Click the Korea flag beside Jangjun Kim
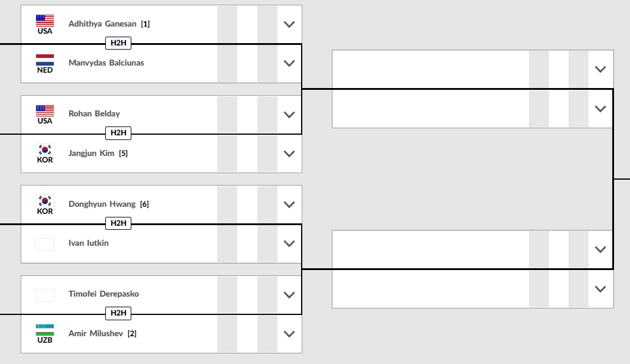 (x=45, y=149)
